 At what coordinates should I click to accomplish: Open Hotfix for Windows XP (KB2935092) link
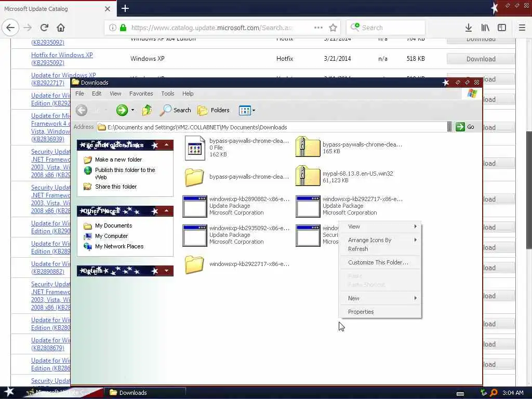tap(62, 59)
